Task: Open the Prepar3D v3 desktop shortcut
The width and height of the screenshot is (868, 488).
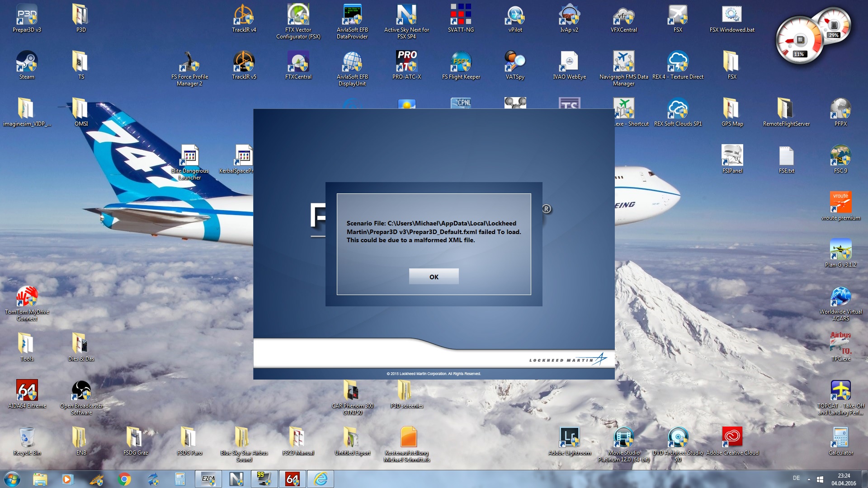Action: point(27,18)
